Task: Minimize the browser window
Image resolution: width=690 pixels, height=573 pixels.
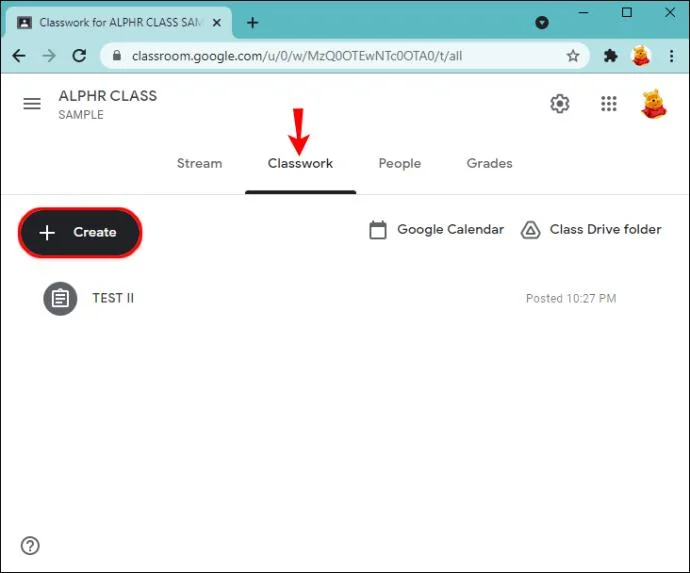Action: tap(584, 12)
